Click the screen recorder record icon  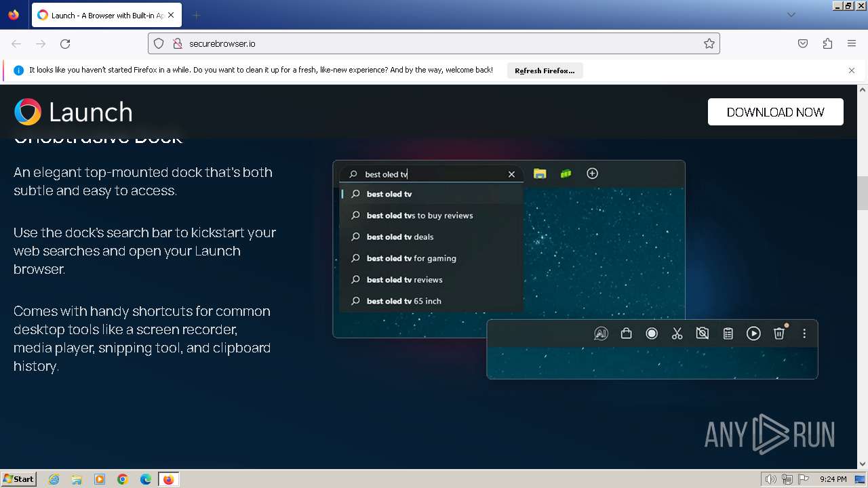[x=652, y=333]
